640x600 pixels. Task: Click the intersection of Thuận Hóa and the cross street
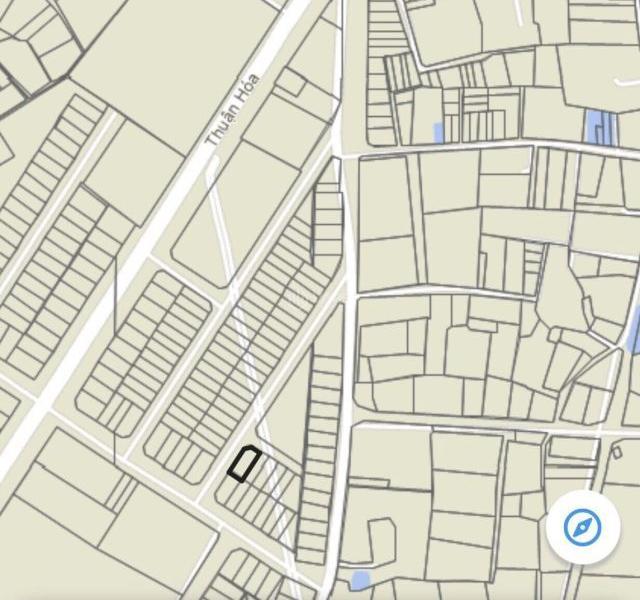click(x=43, y=404)
